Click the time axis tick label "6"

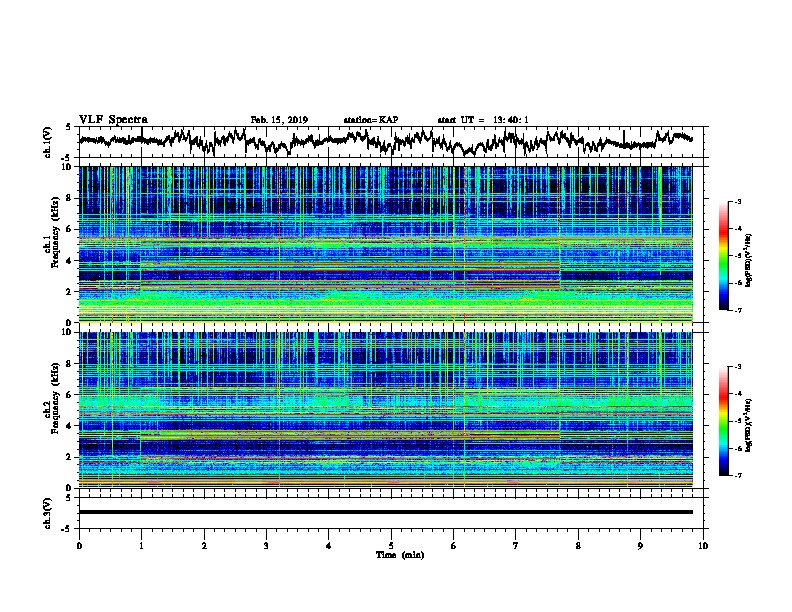pyautogui.click(x=453, y=546)
